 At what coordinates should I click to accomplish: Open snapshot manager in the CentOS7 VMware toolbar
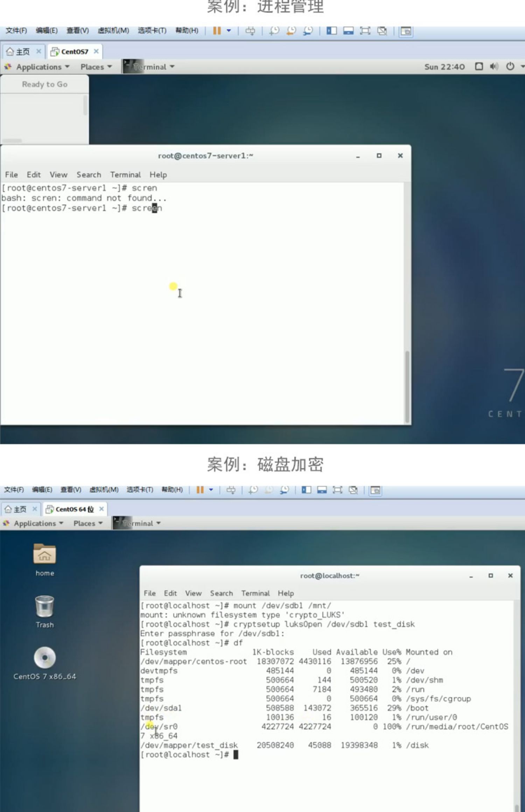(308, 31)
